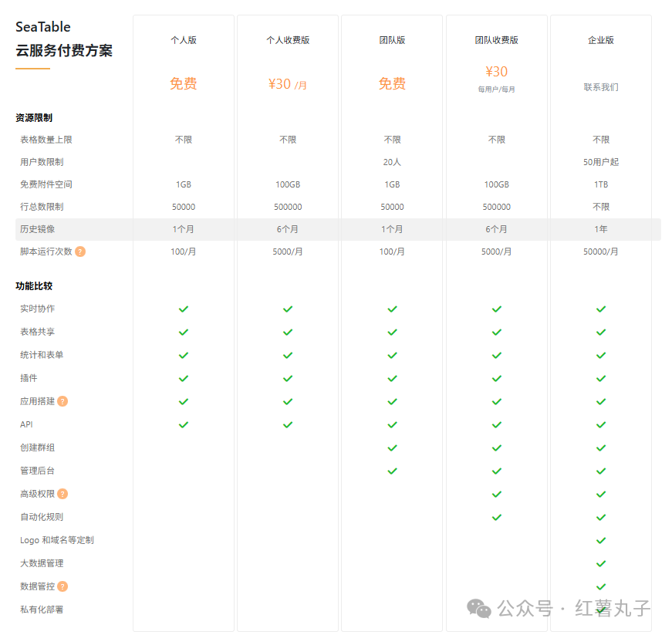
Task: Click the 功能比较 section heading
Action: pyautogui.click(x=34, y=286)
